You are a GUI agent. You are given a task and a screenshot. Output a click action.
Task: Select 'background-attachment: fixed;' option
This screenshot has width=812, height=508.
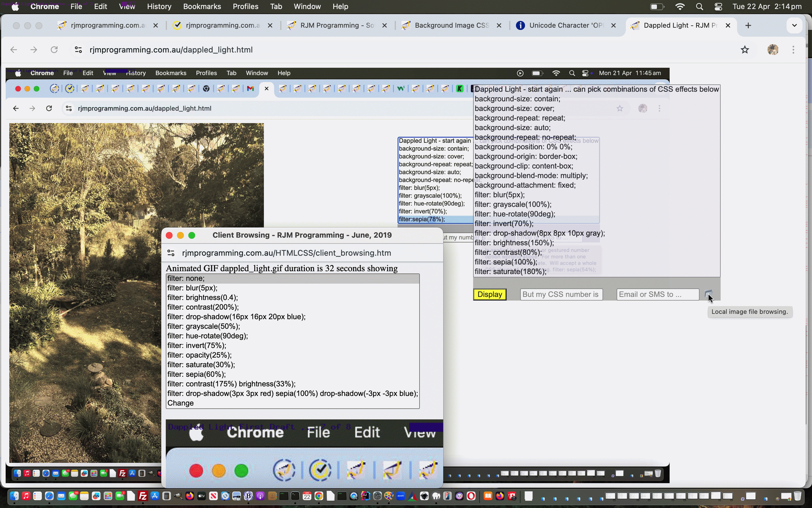[x=596, y=185]
